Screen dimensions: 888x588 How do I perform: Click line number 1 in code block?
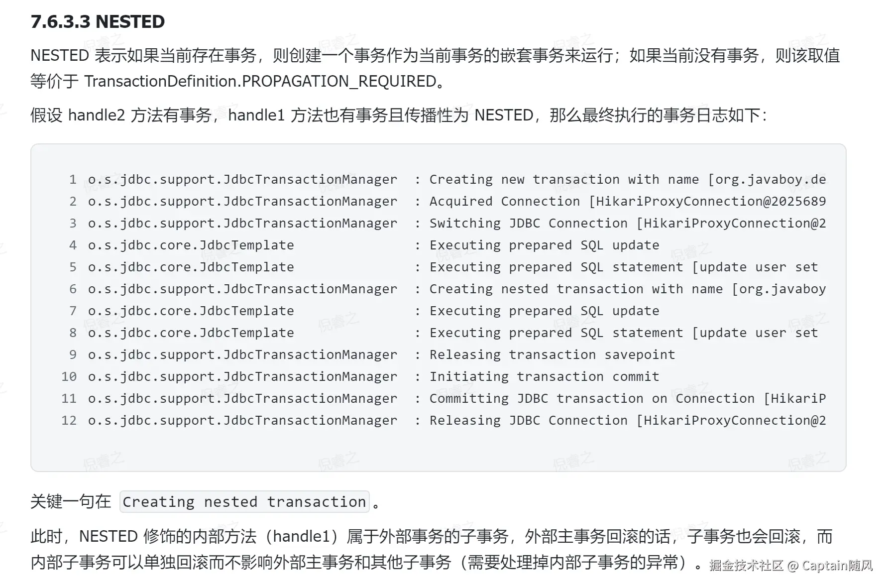click(x=73, y=179)
